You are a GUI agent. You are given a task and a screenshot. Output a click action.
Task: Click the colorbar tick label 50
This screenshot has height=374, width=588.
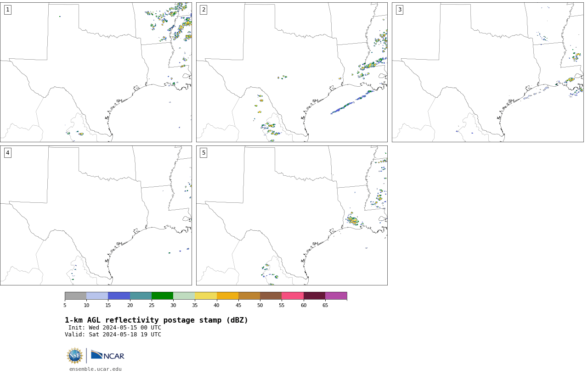tap(260, 305)
